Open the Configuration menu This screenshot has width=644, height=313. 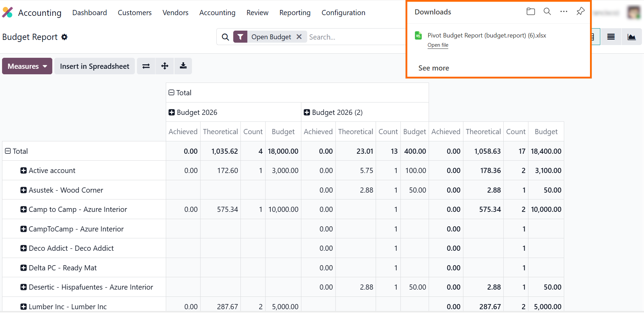click(x=343, y=13)
